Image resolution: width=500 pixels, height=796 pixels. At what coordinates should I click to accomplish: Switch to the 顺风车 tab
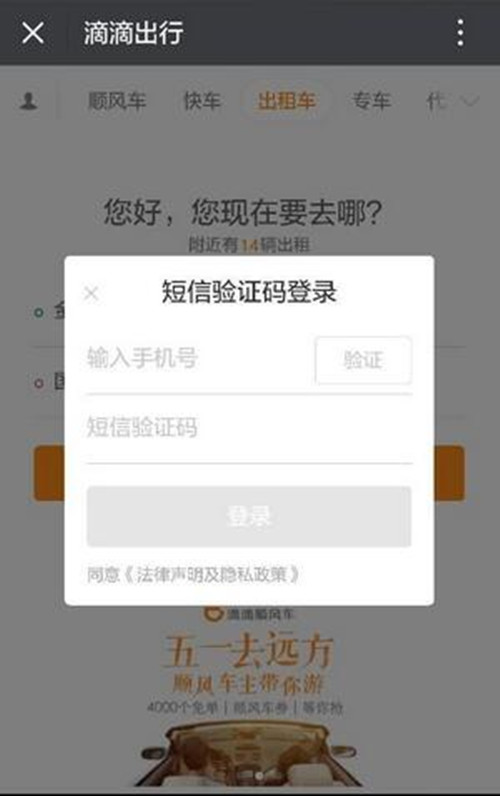(117, 101)
